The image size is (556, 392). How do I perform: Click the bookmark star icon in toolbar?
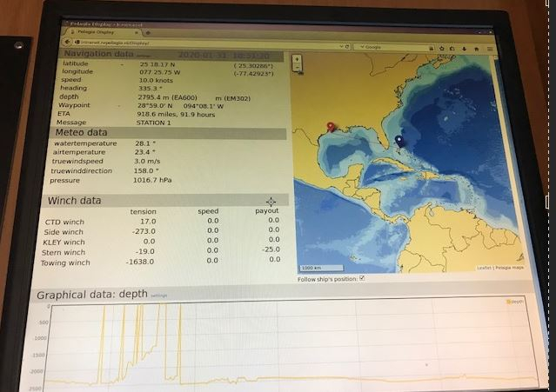[440, 47]
